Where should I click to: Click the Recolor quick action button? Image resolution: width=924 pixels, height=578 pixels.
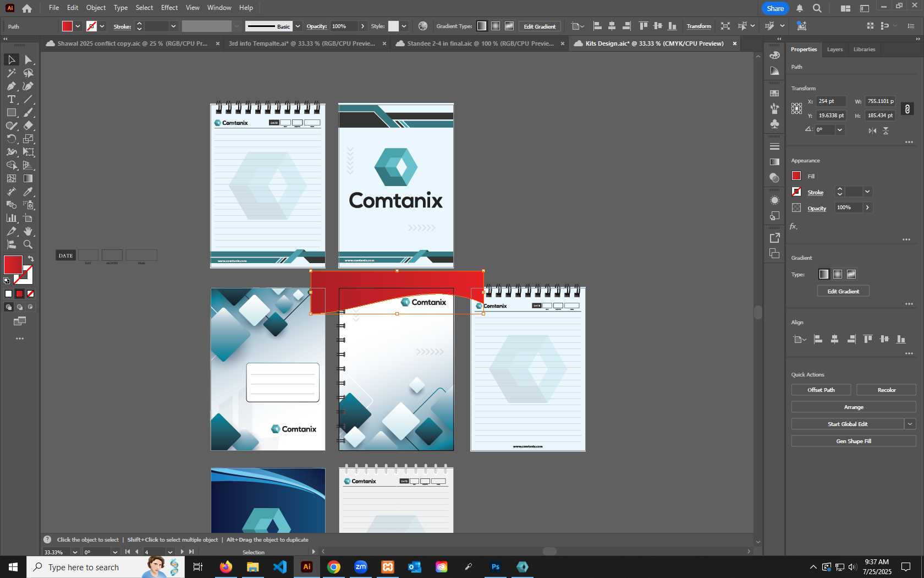point(886,390)
